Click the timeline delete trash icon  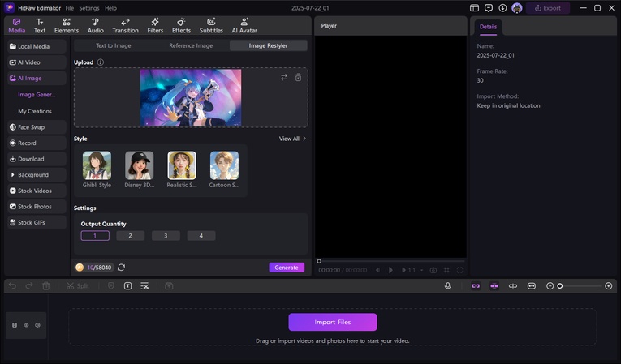pos(46,286)
